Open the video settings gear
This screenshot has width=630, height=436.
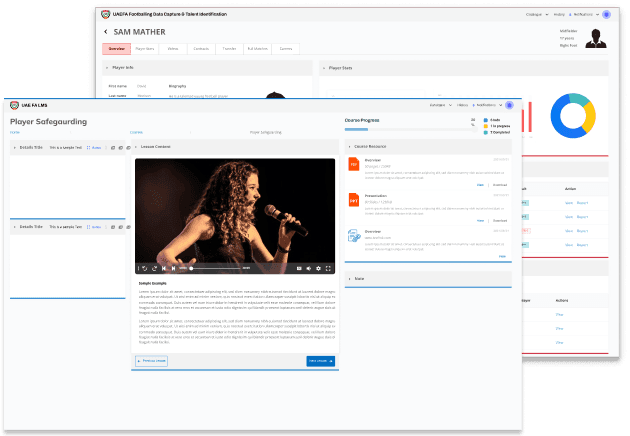pyautogui.click(x=318, y=268)
